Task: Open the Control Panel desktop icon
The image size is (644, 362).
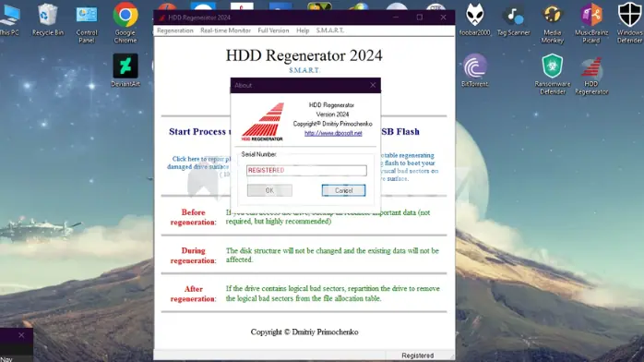Action: [x=87, y=23]
